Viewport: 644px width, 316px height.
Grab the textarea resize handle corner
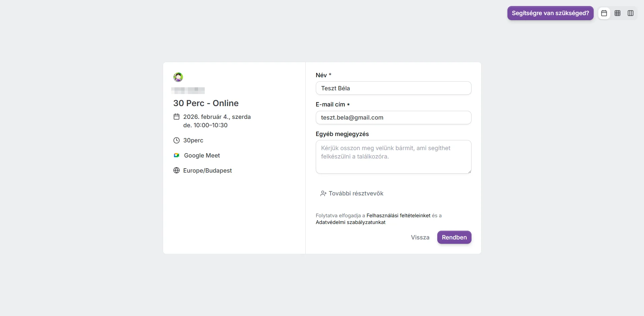(469, 172)
